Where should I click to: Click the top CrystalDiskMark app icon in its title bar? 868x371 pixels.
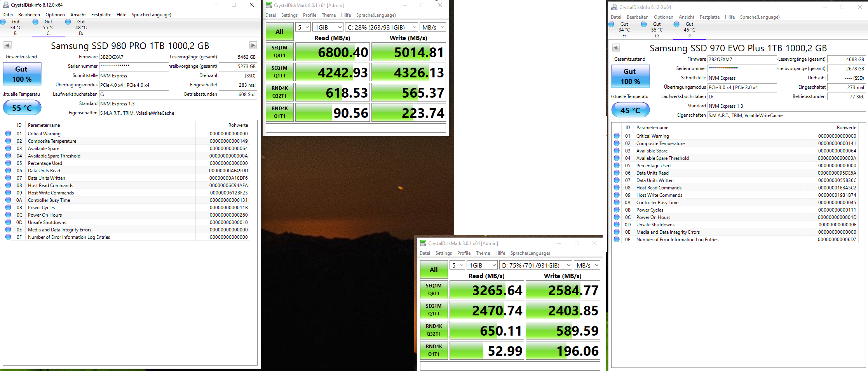click(x=269, y=5)
